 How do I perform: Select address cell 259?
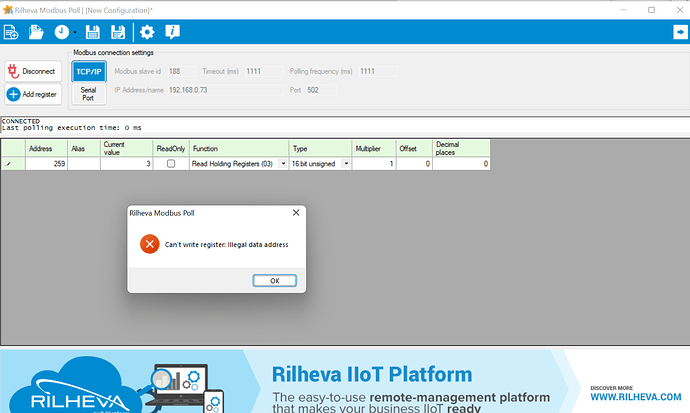pos(46,164)
